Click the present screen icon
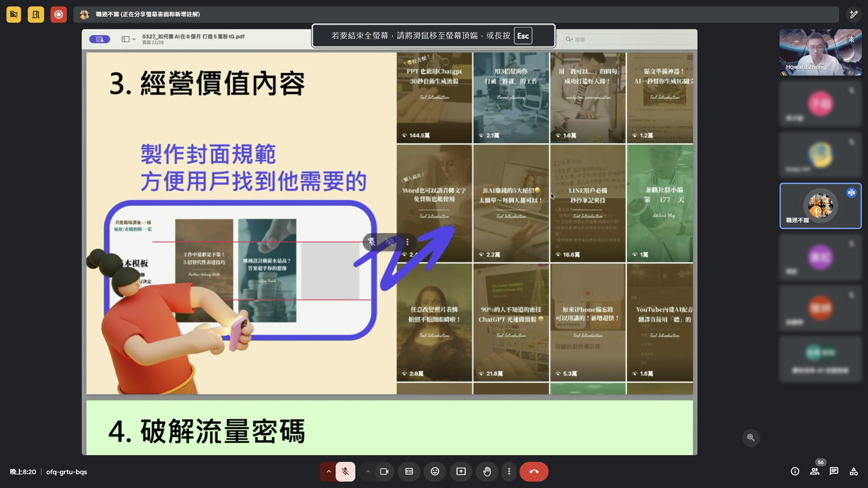The image size is (868, 488). coord(461,472)
